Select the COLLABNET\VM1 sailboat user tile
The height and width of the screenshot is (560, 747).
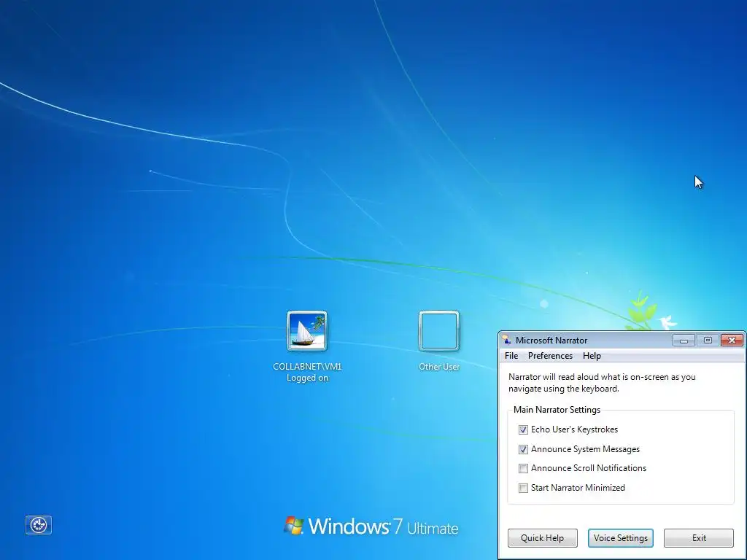307,331
